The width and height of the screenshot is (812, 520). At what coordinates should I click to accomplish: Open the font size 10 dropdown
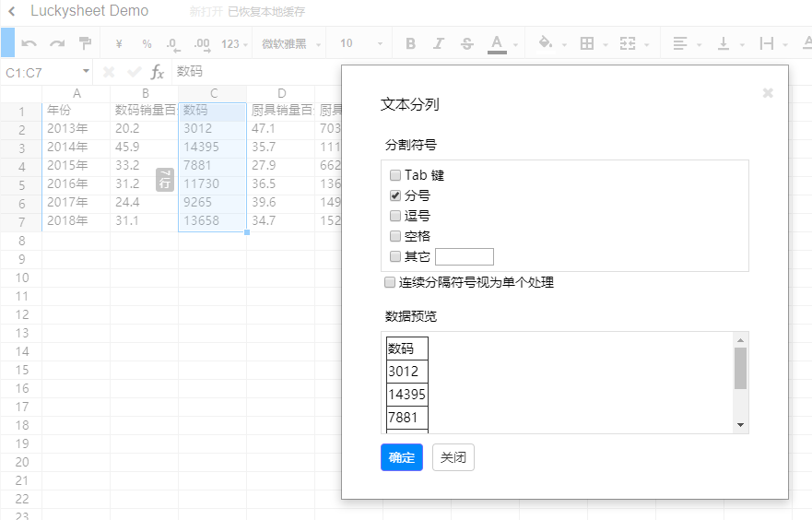pyautogui.click(x=361, y=44)
